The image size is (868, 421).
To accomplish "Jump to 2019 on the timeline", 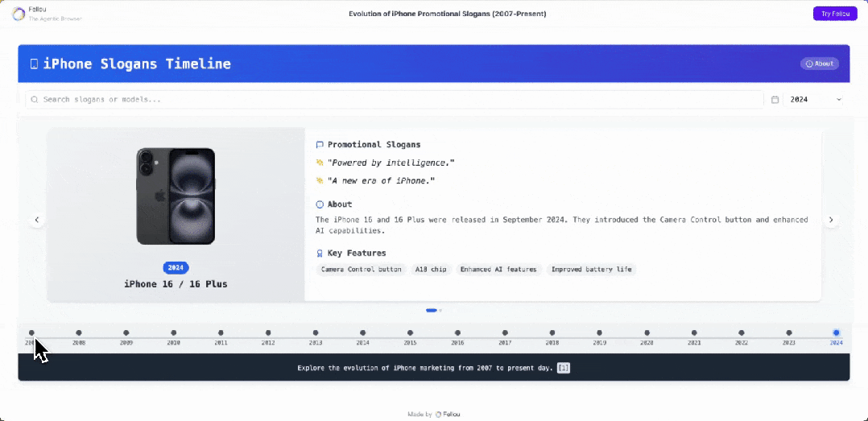I will (x=600, y=333).
